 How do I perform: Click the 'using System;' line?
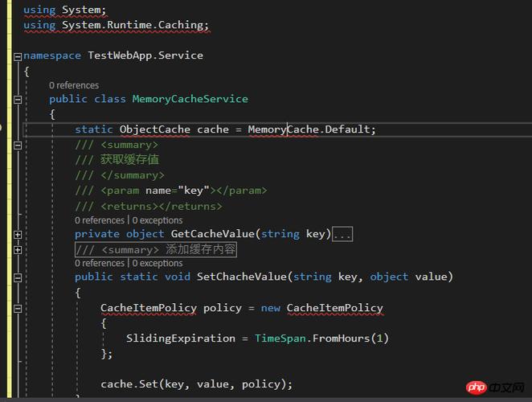pos(65,10)
